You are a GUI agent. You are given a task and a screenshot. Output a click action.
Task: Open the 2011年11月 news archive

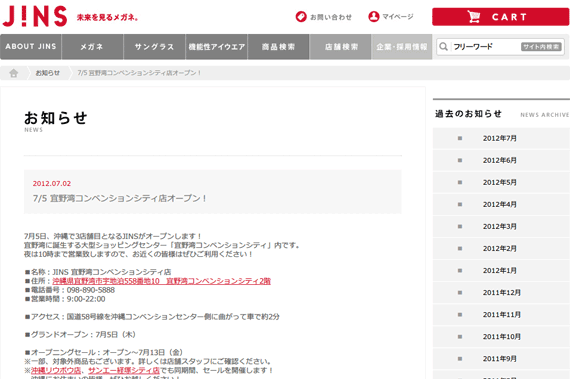501,315
